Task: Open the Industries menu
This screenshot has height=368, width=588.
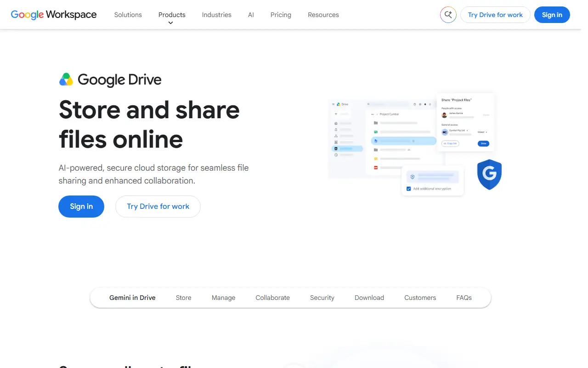Action: click(217, 15)
